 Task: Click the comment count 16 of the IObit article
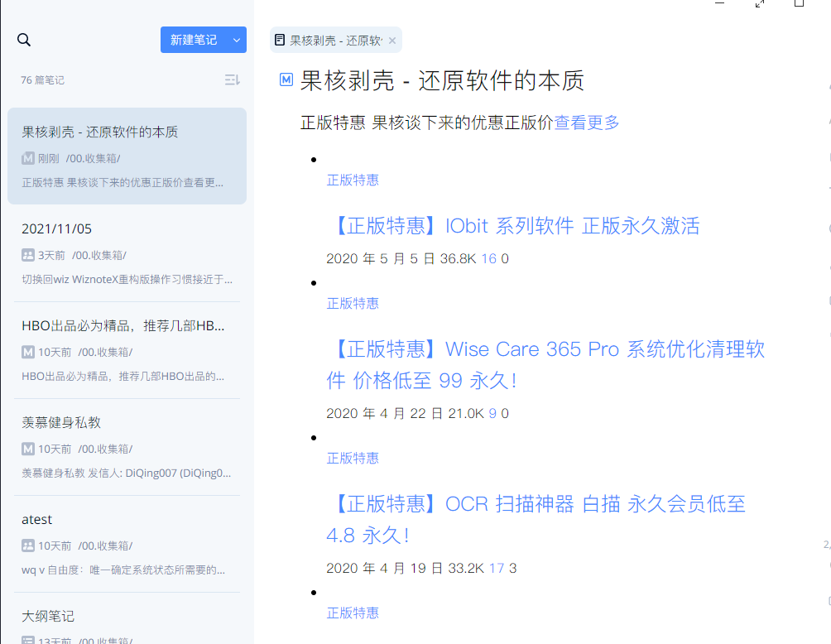pyautogui.click(x=488, y=258)
